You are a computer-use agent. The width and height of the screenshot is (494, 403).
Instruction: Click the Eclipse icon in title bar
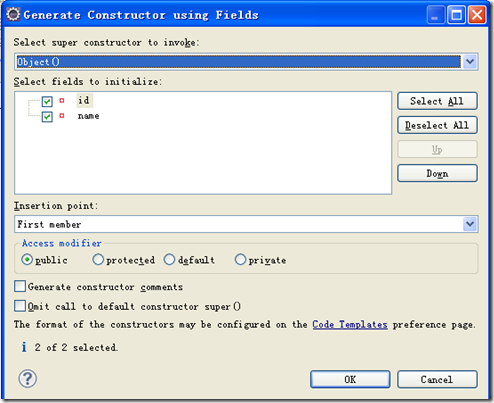(x=13, y=14)
